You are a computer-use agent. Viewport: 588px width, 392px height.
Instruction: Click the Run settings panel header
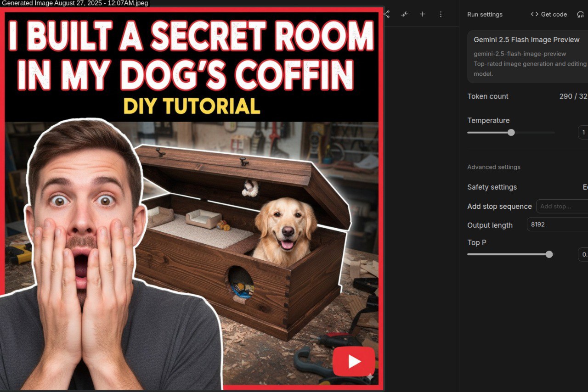pos(485,14)
